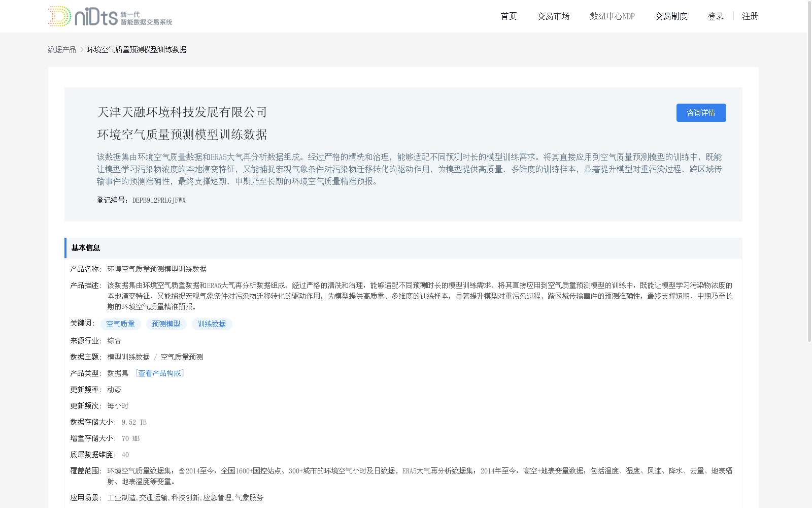Click the 每小时 update frequency value
The height and width of the screenshot is (508, 812).
pos(118,406)
